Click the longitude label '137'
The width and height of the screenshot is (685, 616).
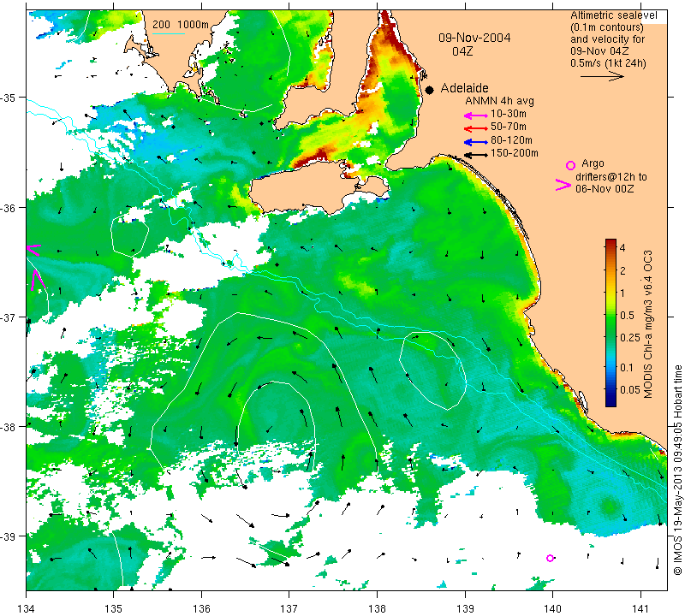289,608
